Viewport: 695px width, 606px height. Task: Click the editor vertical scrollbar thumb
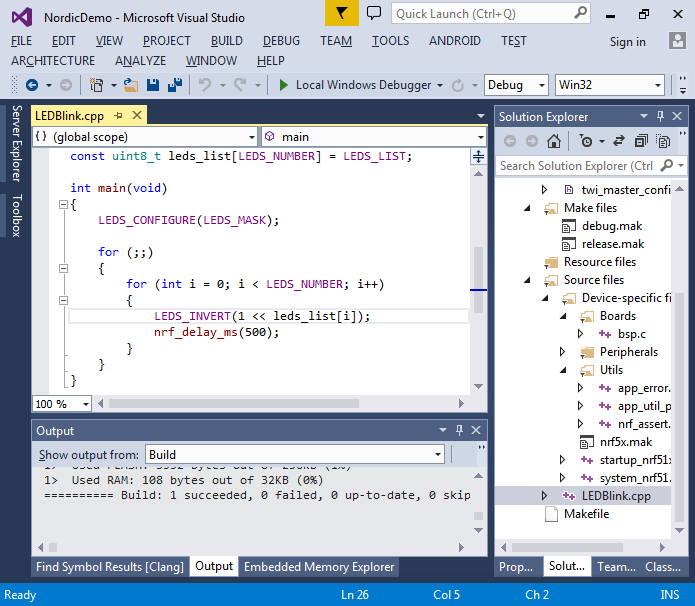478,279
